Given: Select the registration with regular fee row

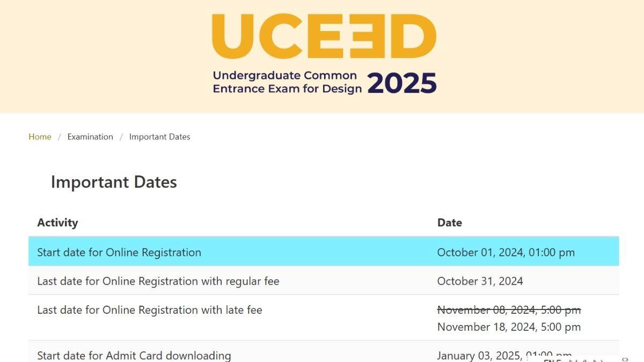Looking at the screenshot, I should pyautogui.click(x=158, y=281).
